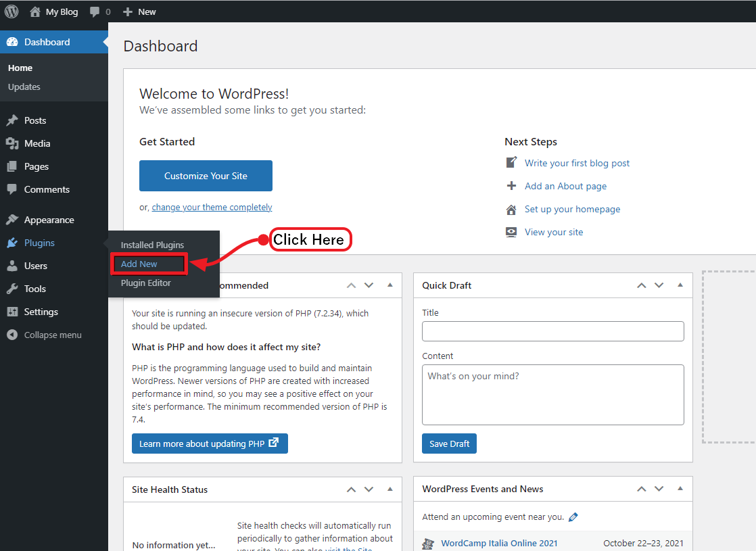This screenshot has height=551, width=756.
Task: Click the plus icon next to New
Action: [127, 11]
